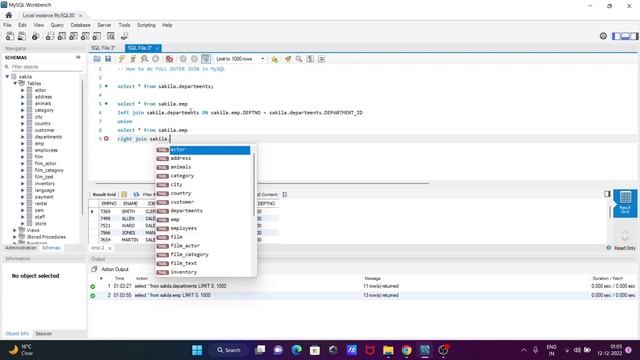Create a new stored procedure icon
640x360 pixels.
(x=85, y=36)
